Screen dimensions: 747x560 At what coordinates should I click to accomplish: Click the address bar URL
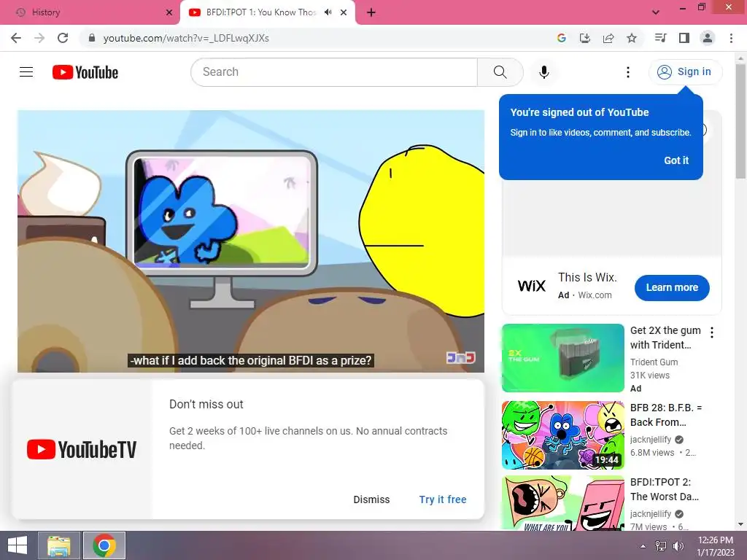click(186, 38)
